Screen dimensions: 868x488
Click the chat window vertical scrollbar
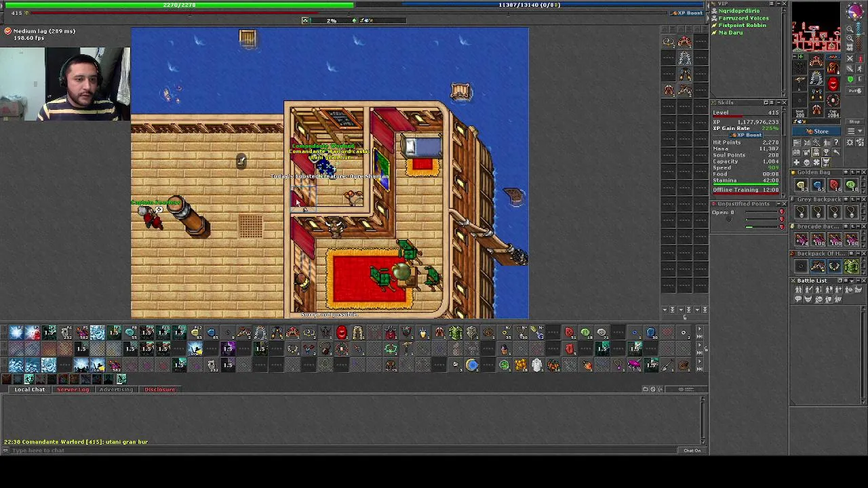pos(703,420)
